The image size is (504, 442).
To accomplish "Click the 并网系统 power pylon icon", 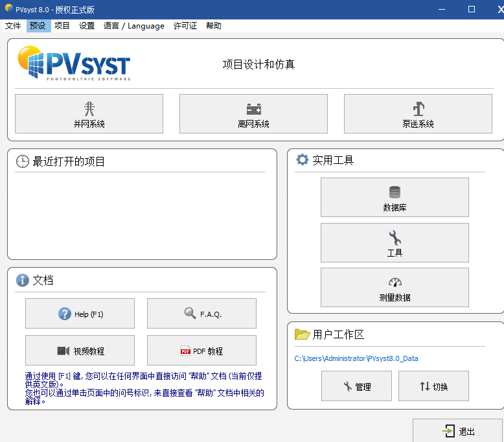I will [x=89, y=109].
